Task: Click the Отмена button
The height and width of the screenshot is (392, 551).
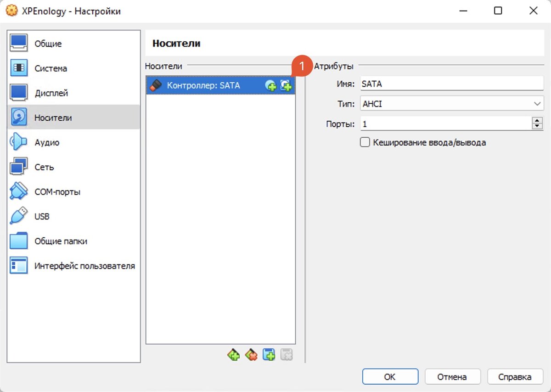Action: (x=452, y=377)
